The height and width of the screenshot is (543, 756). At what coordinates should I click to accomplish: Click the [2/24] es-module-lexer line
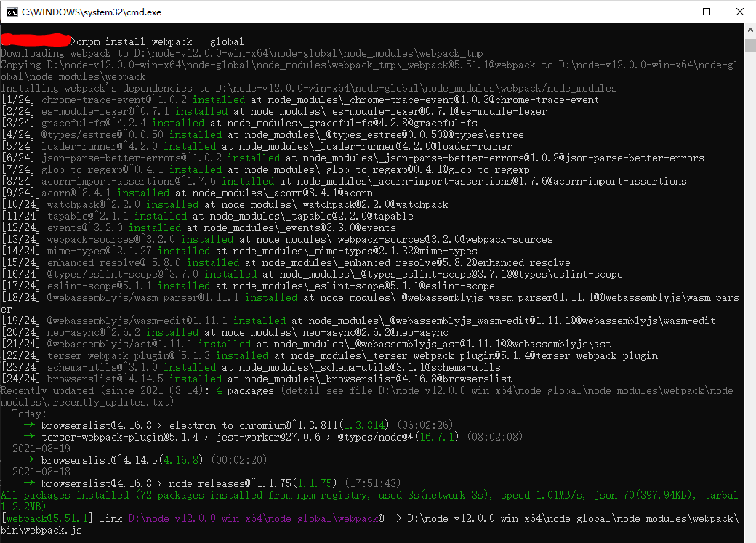coord(274,111)
